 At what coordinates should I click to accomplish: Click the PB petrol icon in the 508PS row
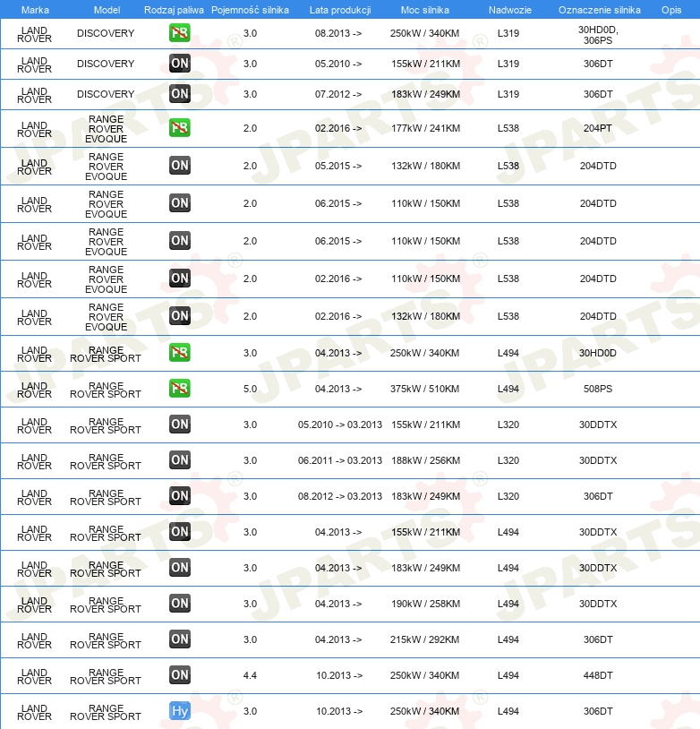point(180,389)
